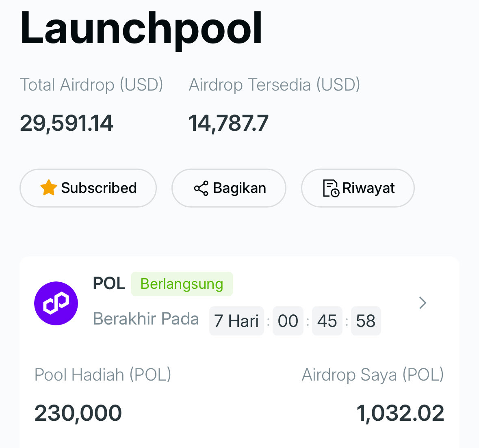Open POL pool details via right chevron
The height and width of the screenshot is (448, 479).
pyautogui.click(x=423, y=303)
